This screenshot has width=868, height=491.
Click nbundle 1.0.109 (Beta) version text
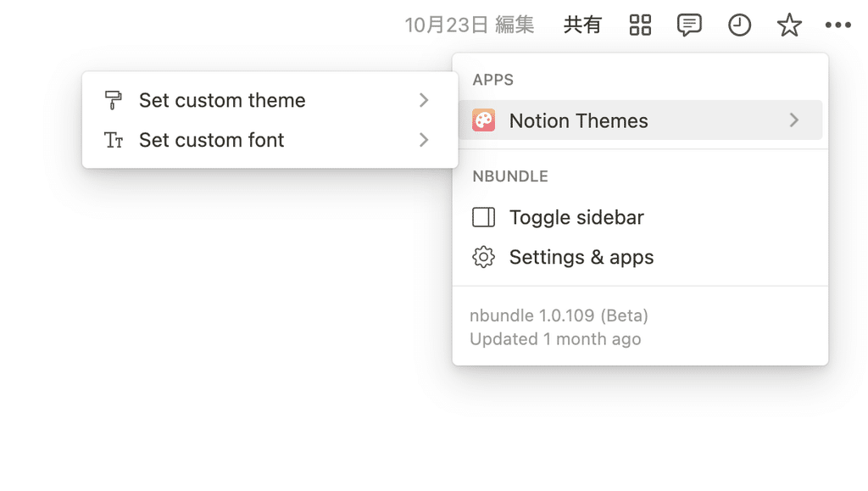pyautogui.click(x=559, y=315)
